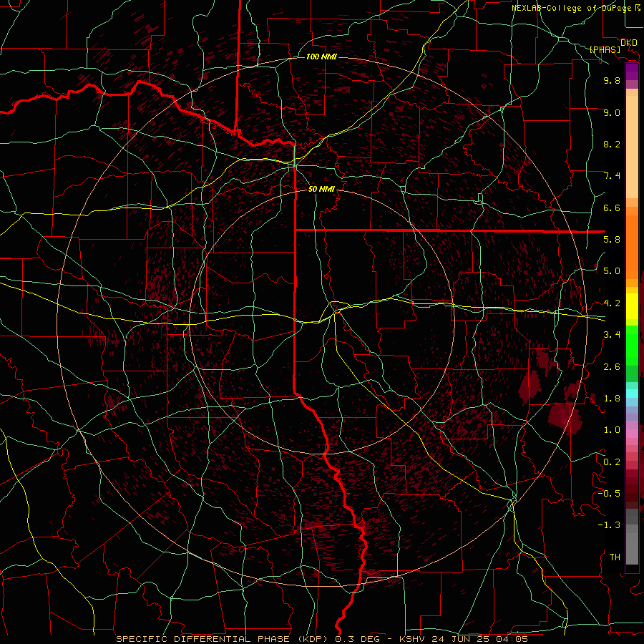
Task: Click the 3.4 scale value
Action: click(x=612, y=335)
